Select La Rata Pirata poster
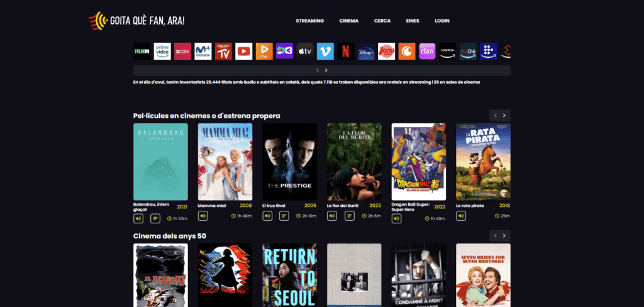 [x=483, y=162]
